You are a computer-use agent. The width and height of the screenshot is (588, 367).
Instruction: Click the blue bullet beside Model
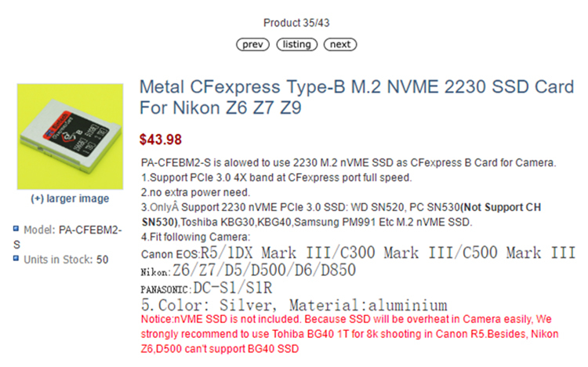pos(16,230)
